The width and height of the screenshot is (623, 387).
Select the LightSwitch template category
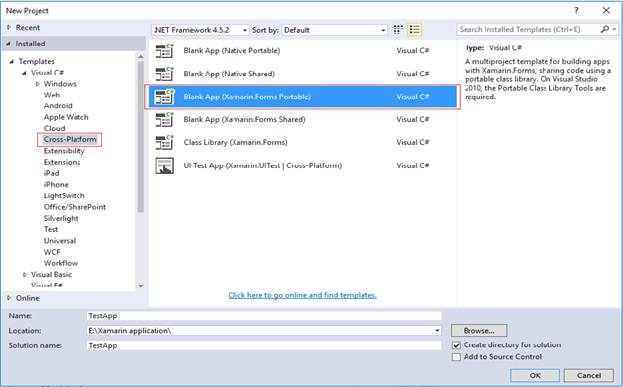64,195
